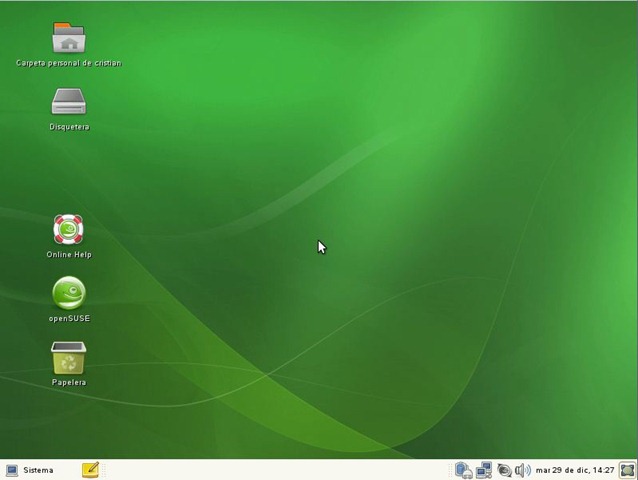Open the Sistema main menu
Screen dimensions: 638x480
(30, 470)
